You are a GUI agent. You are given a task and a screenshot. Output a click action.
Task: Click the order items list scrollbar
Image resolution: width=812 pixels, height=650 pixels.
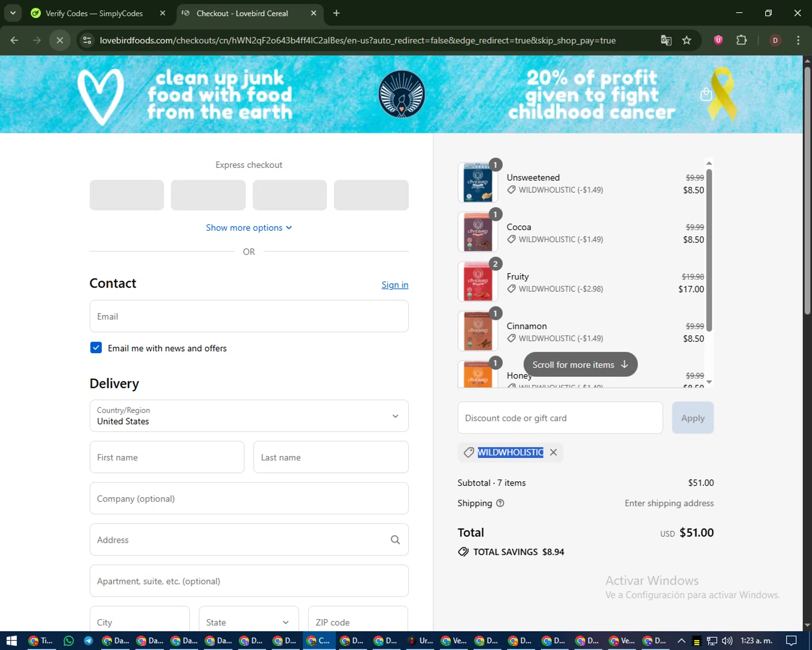709,250
